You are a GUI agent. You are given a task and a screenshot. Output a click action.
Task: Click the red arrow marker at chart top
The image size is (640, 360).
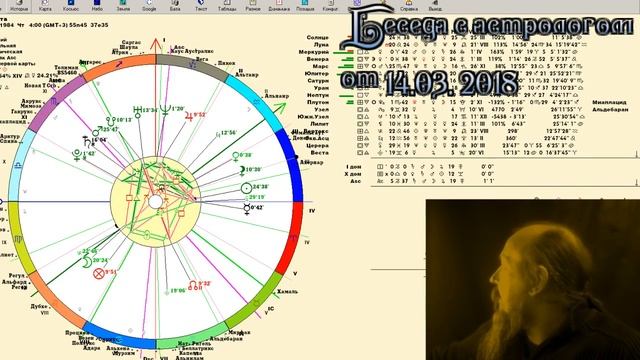(x=156, y=45)
